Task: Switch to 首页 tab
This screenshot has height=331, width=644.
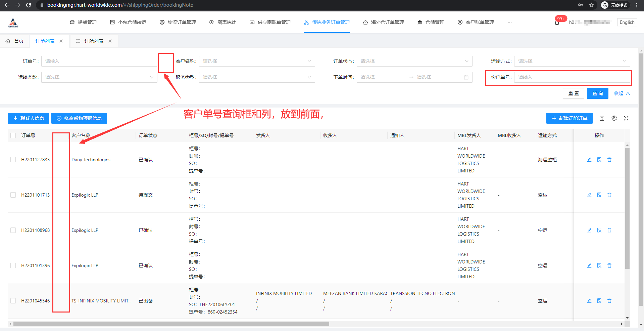Action: click(x=15, y=41)
